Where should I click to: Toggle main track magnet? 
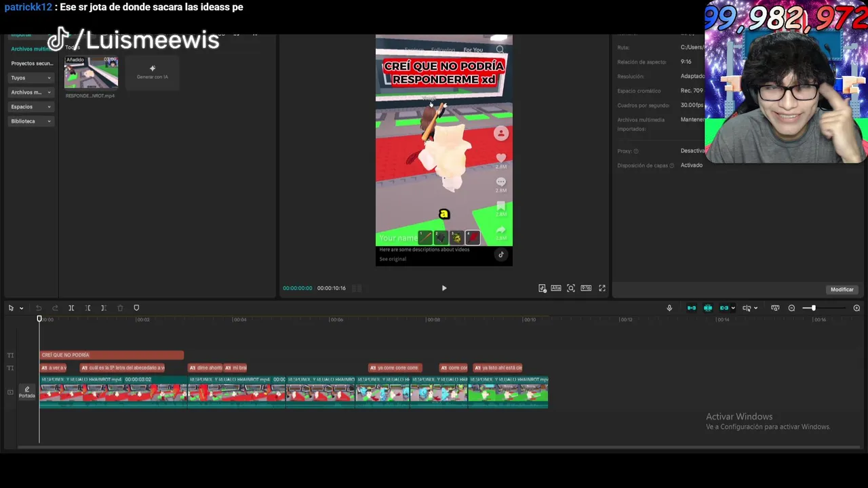pos(692,308)
